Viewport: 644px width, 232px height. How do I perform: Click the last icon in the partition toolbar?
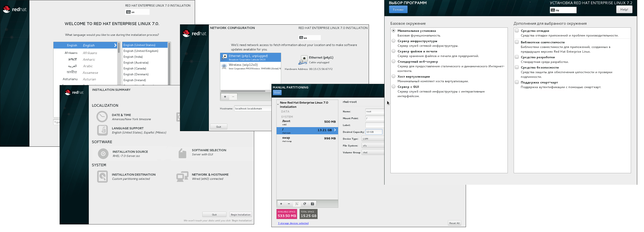click(313, 204)
